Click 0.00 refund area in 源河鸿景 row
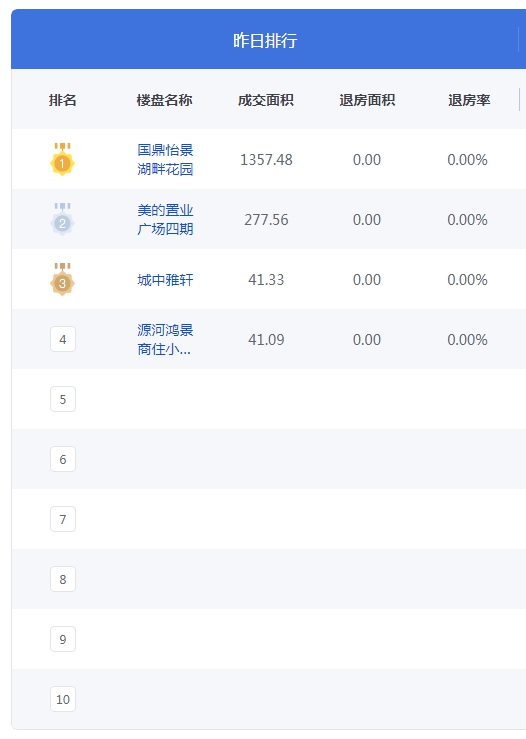Screen dimensions: 526x739 click(x=367, y=339)
